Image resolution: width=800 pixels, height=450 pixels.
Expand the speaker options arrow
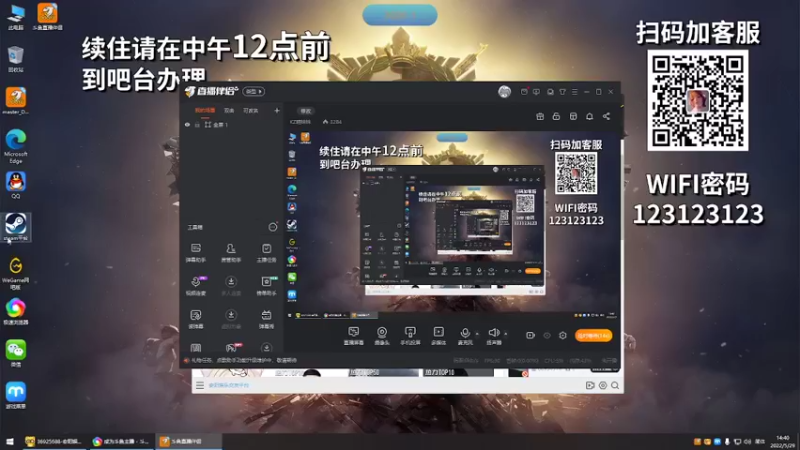click(506, 334)
